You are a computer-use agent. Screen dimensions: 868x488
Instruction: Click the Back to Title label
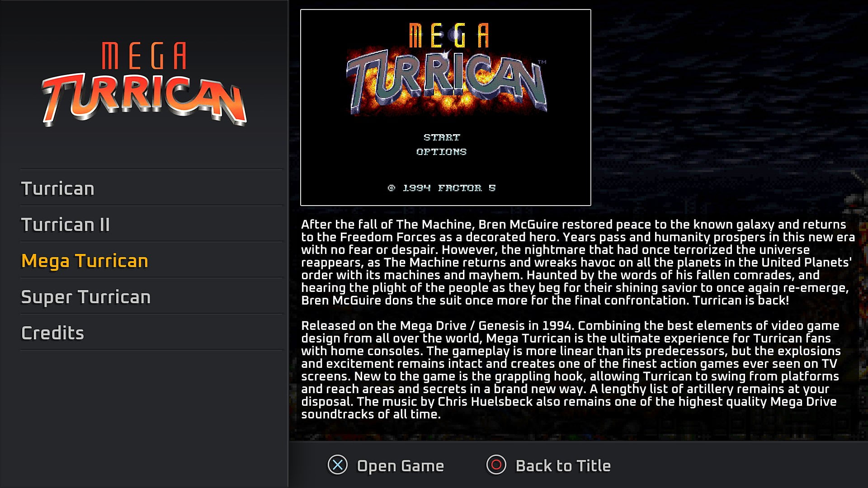[x=563, y=466]
